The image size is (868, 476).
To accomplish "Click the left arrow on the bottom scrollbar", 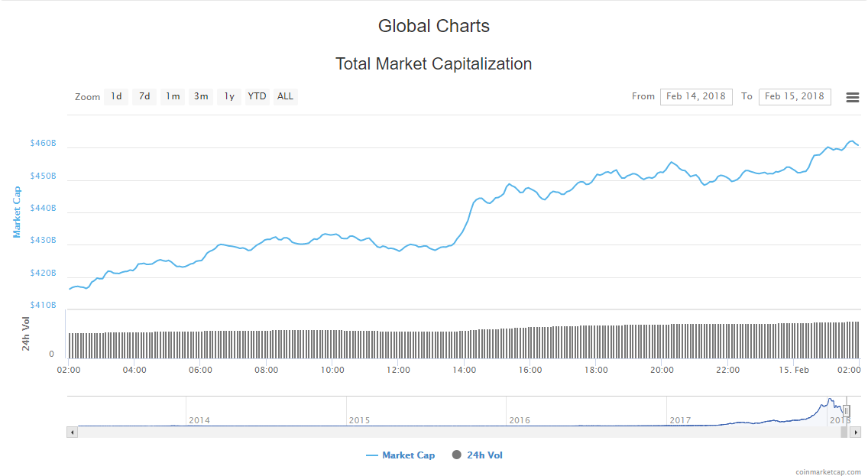I will point(73,432).
